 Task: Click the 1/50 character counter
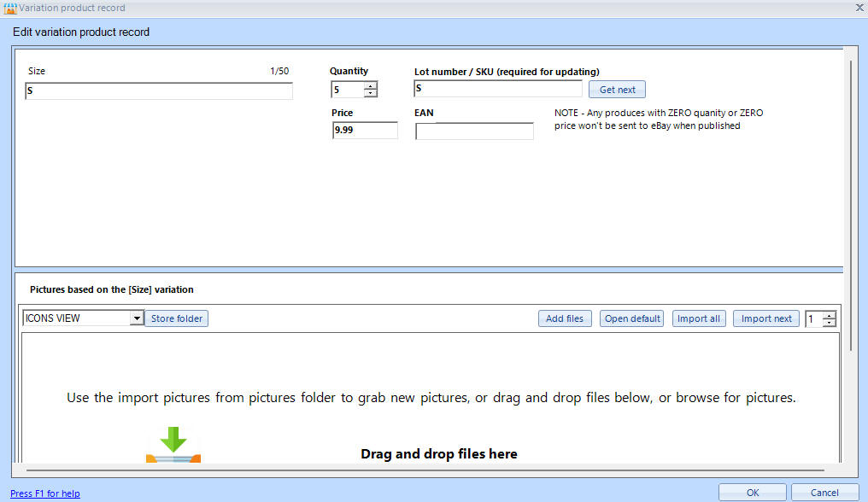point(279,71)
